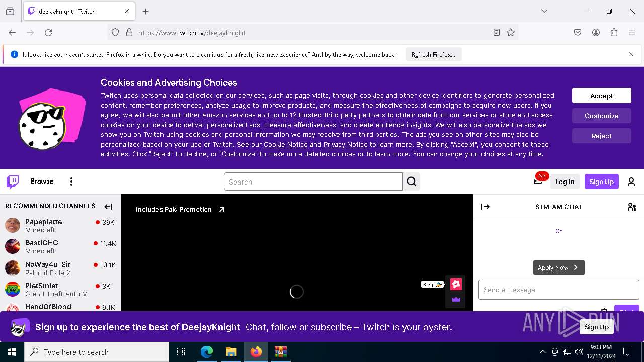Close the deejayknight - Twitch tab

click(127, 11)
